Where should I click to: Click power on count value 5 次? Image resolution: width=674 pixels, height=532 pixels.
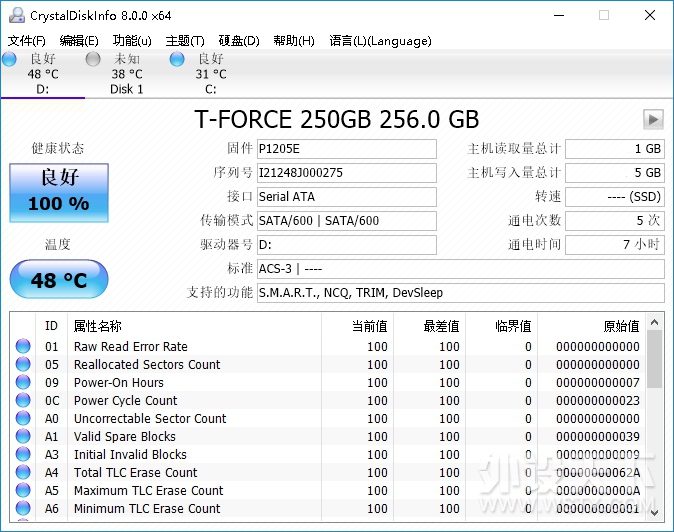pyautogui.click(x=615, y=221)
